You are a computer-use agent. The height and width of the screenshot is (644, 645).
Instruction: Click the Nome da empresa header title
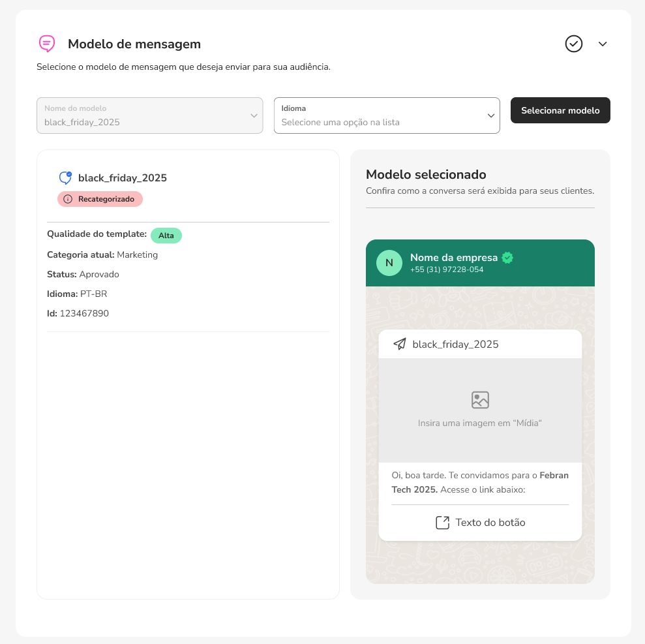453,258
